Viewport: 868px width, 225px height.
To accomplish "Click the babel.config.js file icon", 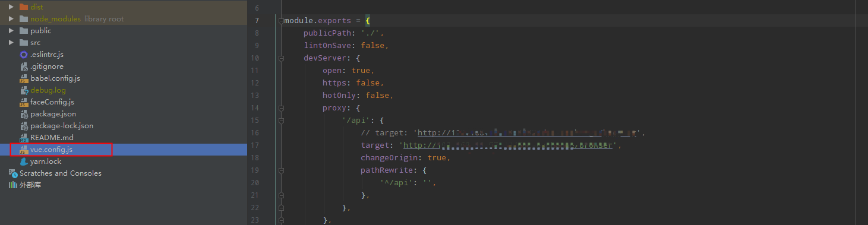I will tap(24, 78).
